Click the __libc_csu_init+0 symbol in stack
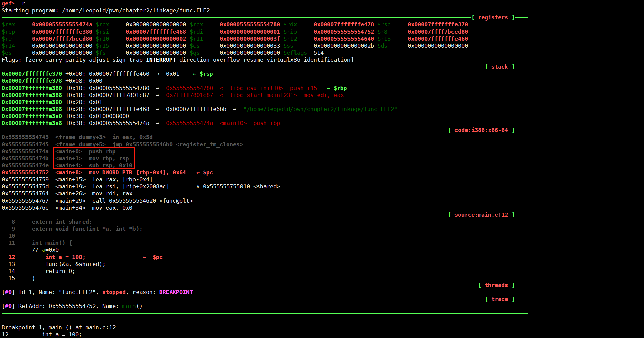This screenshot has width=644, height=338. click(x=252, y=88)
